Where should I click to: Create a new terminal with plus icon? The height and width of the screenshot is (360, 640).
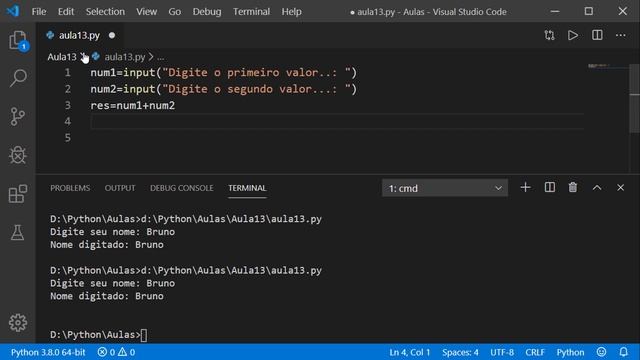click(525, 188)
